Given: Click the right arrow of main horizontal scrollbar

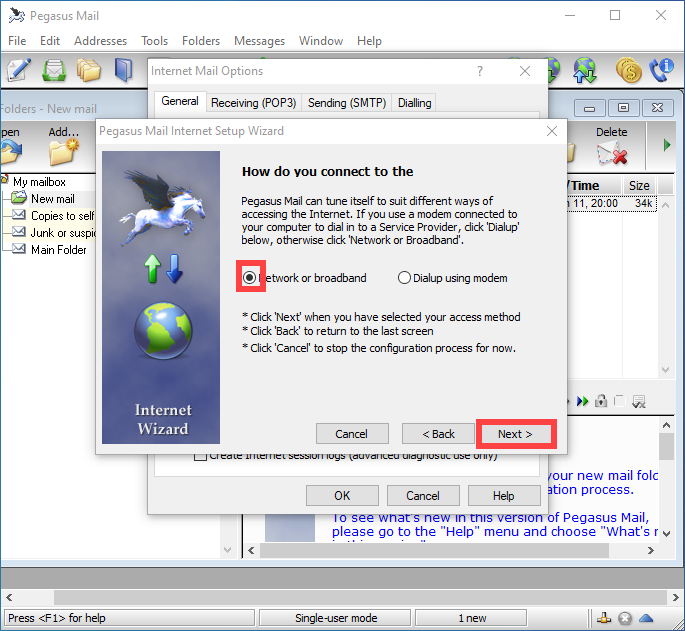Looking at the screenshot, I should [675, 597].
